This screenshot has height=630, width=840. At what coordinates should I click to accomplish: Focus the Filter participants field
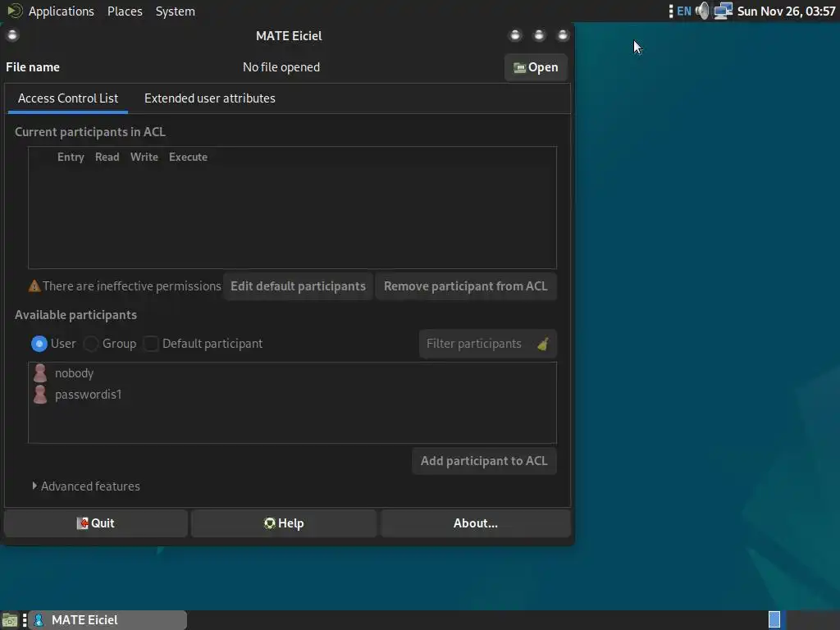click(488, 344)
